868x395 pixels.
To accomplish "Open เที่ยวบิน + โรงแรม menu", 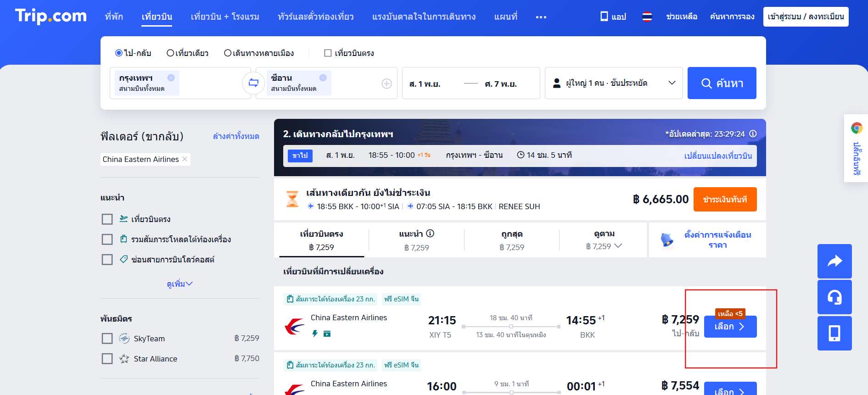I will click(225, 17).
